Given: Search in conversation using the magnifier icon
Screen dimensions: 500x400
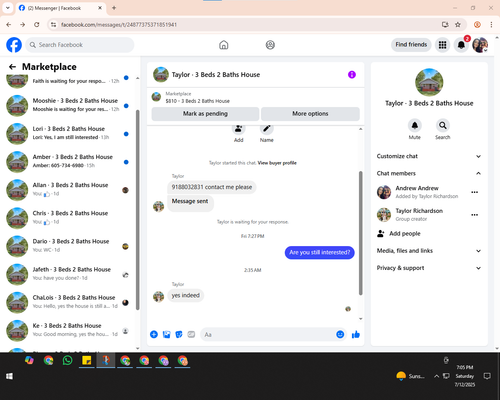Looking at the screenshot, I should tap(443, 125).
